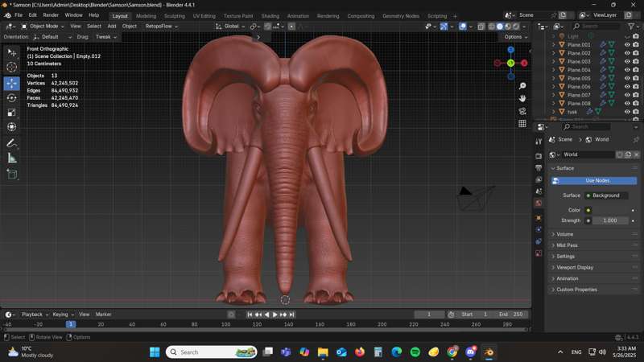Viewport: 644px width, 362px height.
Task: Toggle visibility of the tusk object
Action: tap(627, 112)
